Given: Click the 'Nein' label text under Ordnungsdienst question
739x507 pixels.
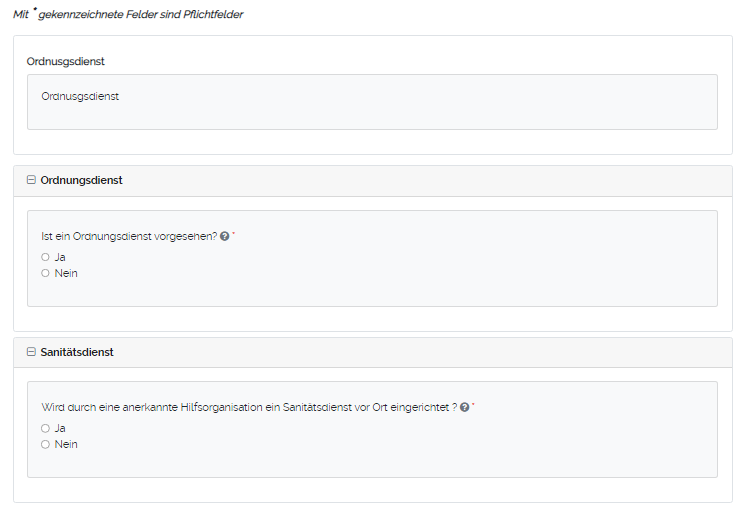Looking at the screenshot, I should [x=66, y=273].
